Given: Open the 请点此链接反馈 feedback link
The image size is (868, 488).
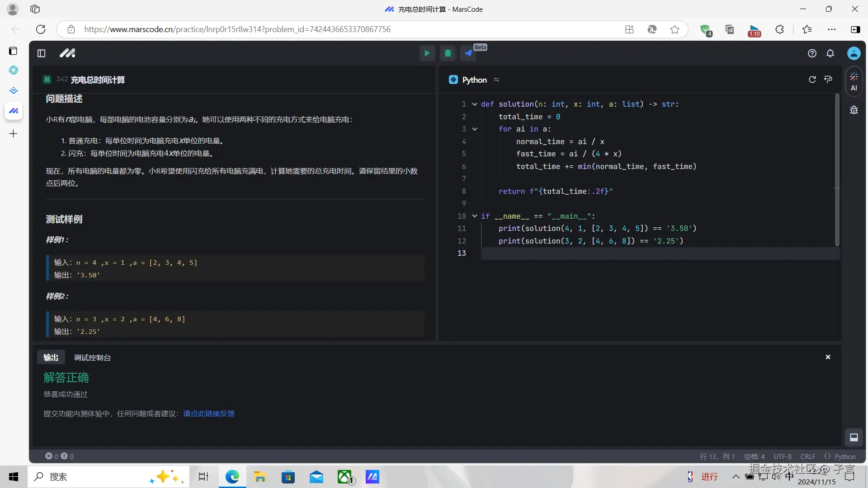Looking at the screenshot, I should tap(208, 413).
